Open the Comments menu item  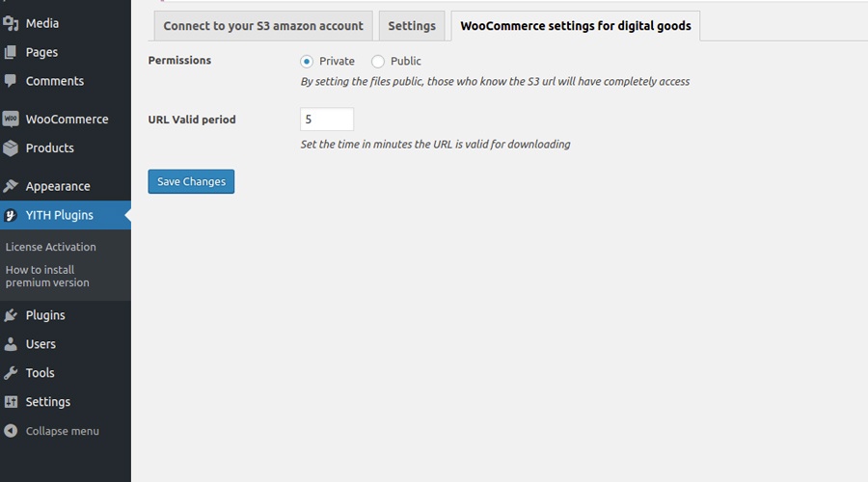click(x=66, y=81)
